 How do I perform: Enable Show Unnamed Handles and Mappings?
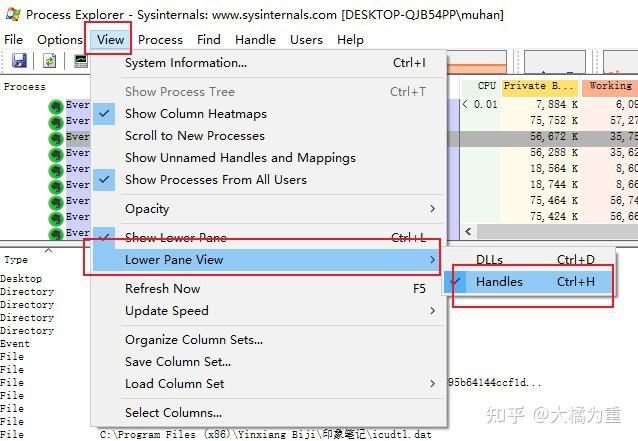[269, 157]
